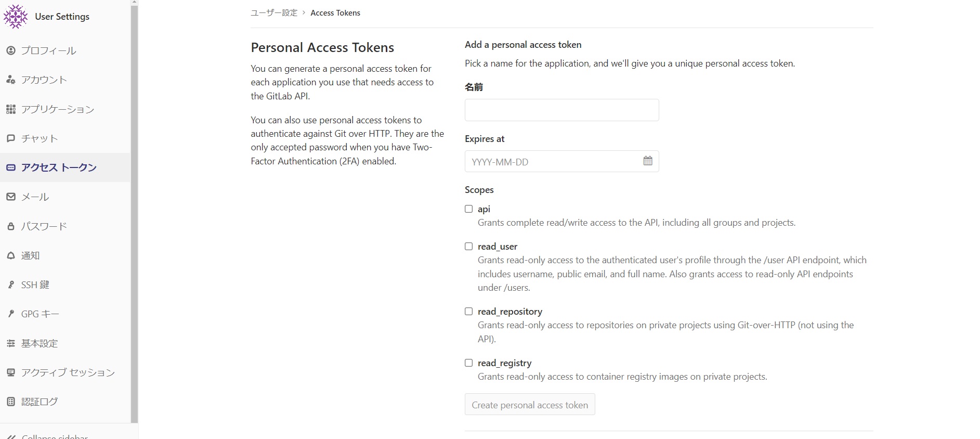Click the ユーザー設定 breadcrumb link
This screenshot has width=980, height=439.
(274, 13)
